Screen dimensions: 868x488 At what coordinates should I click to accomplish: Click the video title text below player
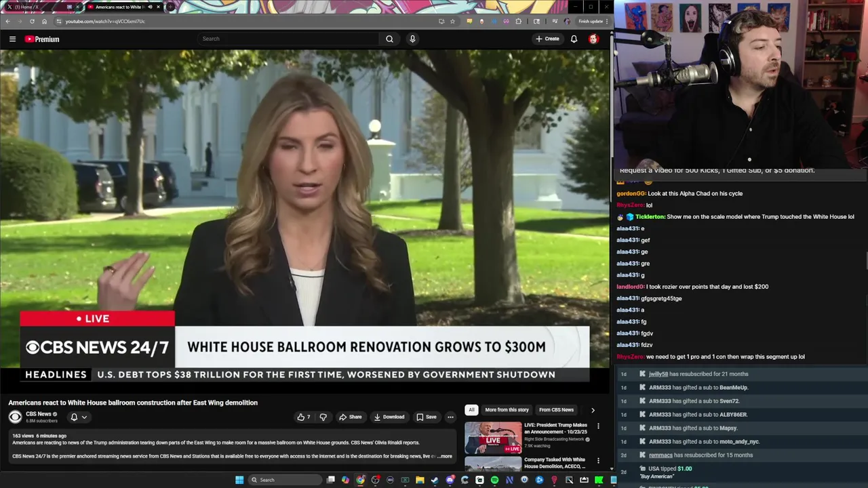pyautogui.click(x=133, y=403)
